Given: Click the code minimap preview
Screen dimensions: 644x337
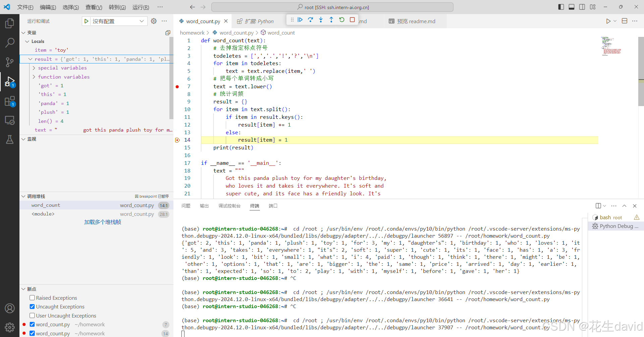Looking at the screenshot, I should [611, 46].
